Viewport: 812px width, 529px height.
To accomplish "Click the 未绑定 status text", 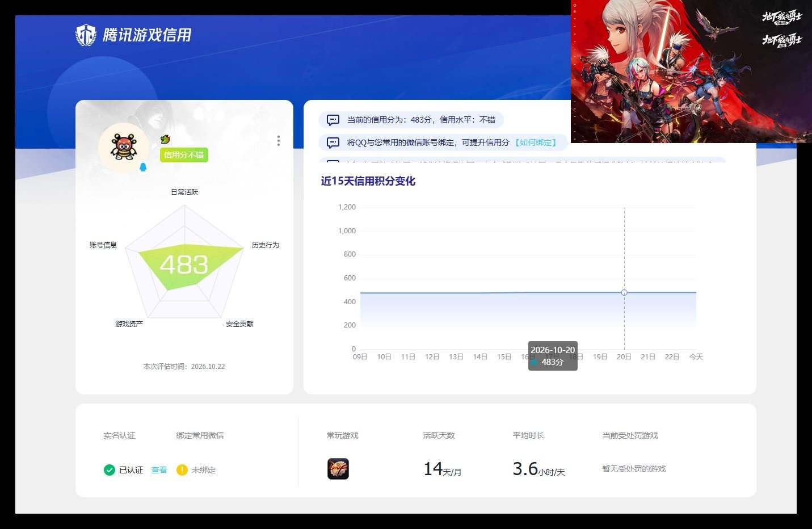I will pos(203,470).
